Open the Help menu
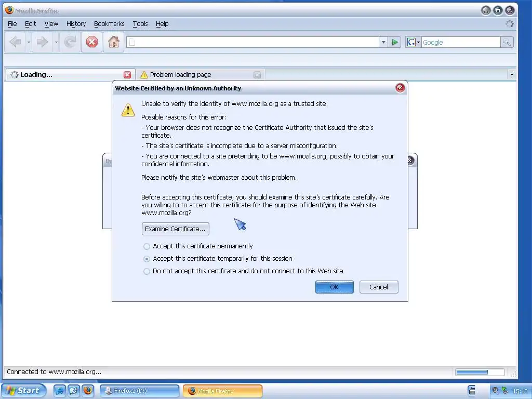This screenshot has height=399, width=532. point(162,24)
